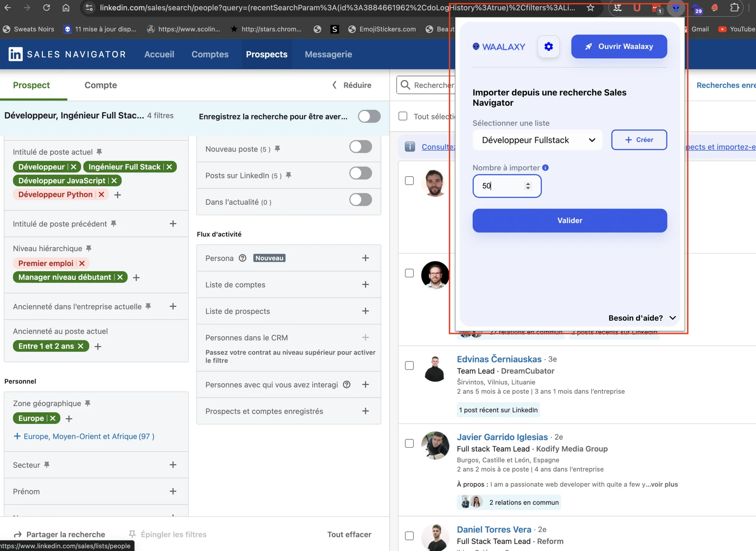Toggle the save search alert switch
The image size is (756, 551).
[x=369, y=116]
